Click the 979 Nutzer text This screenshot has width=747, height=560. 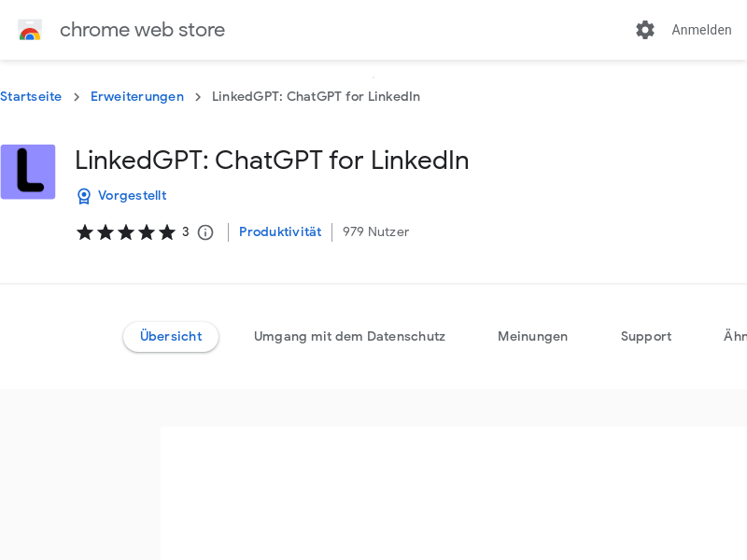[376, 231]
